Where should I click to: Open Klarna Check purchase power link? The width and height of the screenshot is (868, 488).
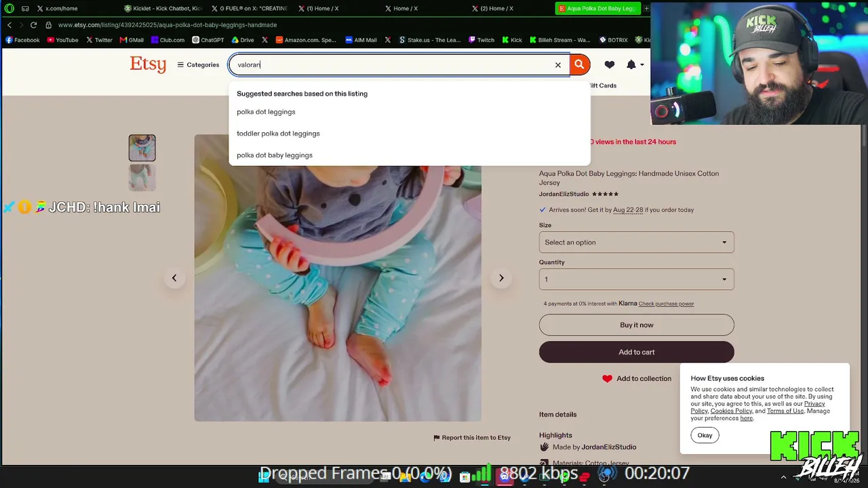click(666, 304)
